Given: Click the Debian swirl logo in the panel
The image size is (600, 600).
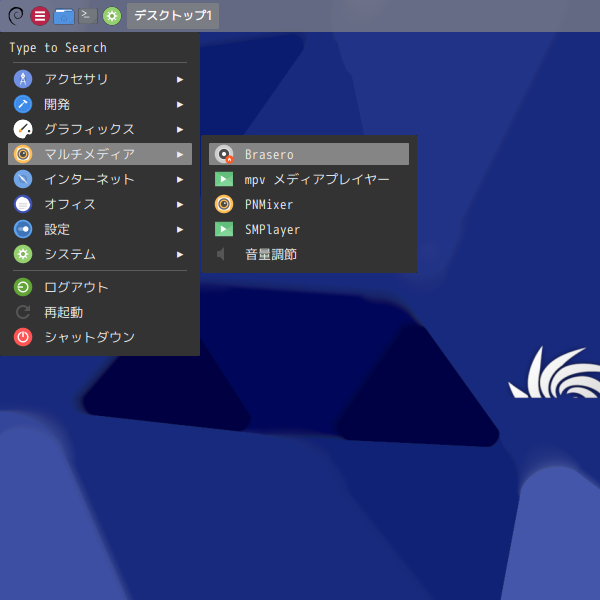Looking at the screenshot, I should coord(16,16).
